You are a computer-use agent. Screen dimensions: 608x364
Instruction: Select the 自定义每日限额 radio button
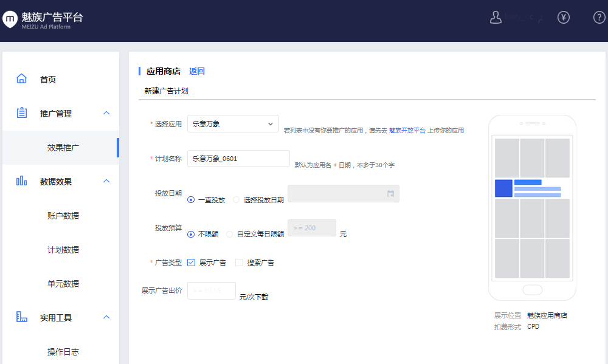[229, 234]
